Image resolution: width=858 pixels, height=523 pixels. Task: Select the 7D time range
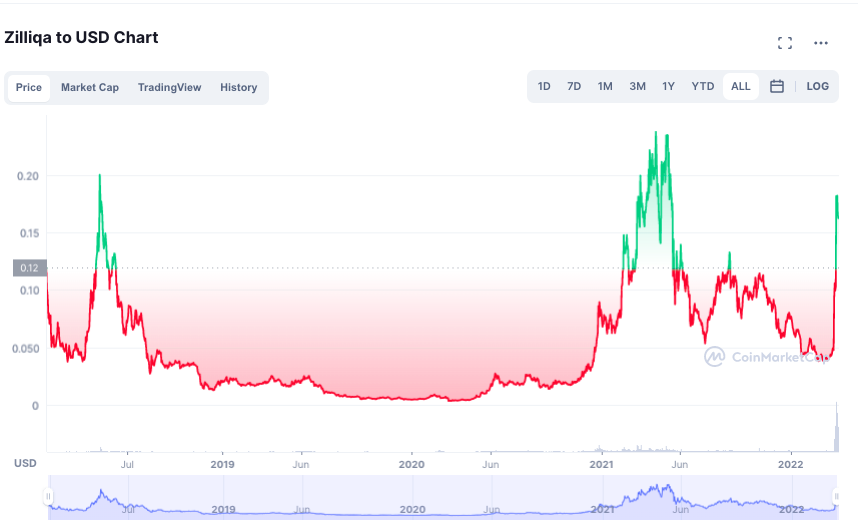point(574,86)
